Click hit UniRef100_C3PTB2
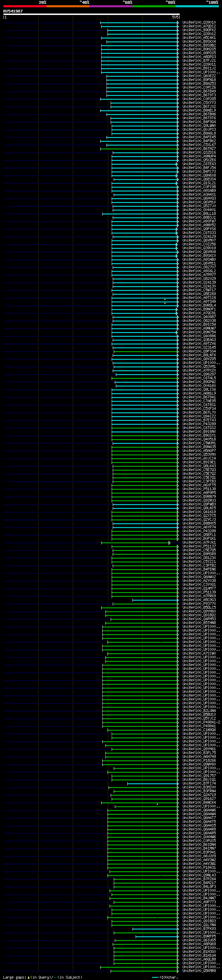The width and height of the screenshot is (222, 980). [199, 565]
